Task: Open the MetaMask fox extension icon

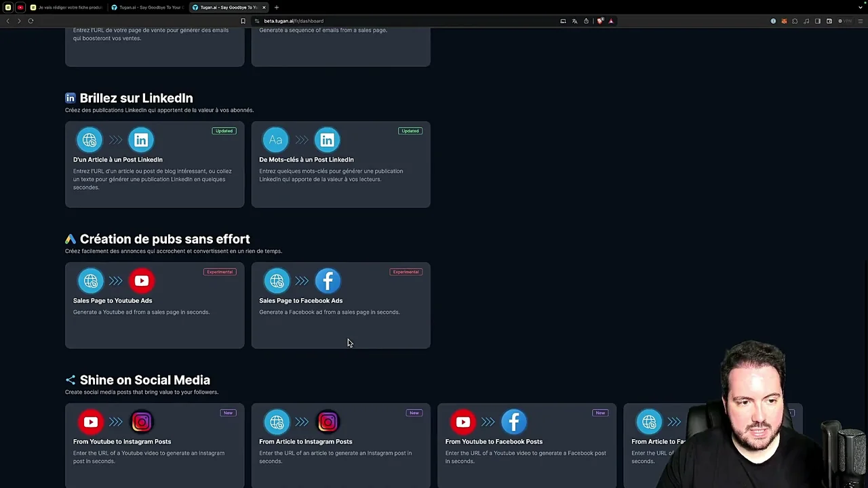Action: (784, 21)
